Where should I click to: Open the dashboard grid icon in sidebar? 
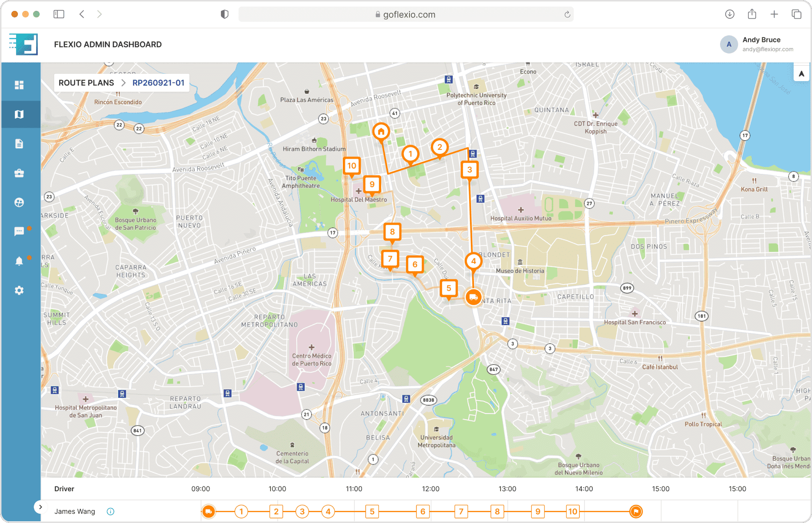(19, 85)
